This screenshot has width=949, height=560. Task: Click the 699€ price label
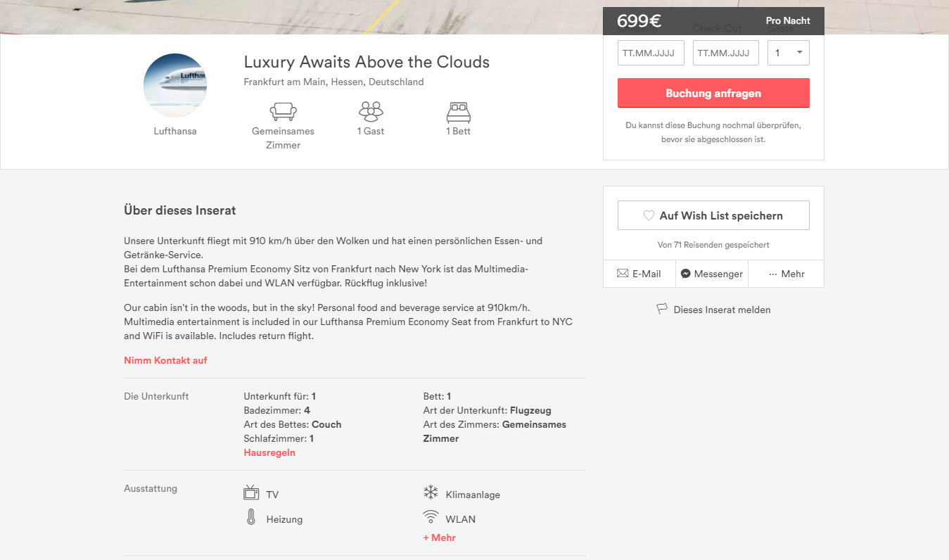tap(639, 21)
